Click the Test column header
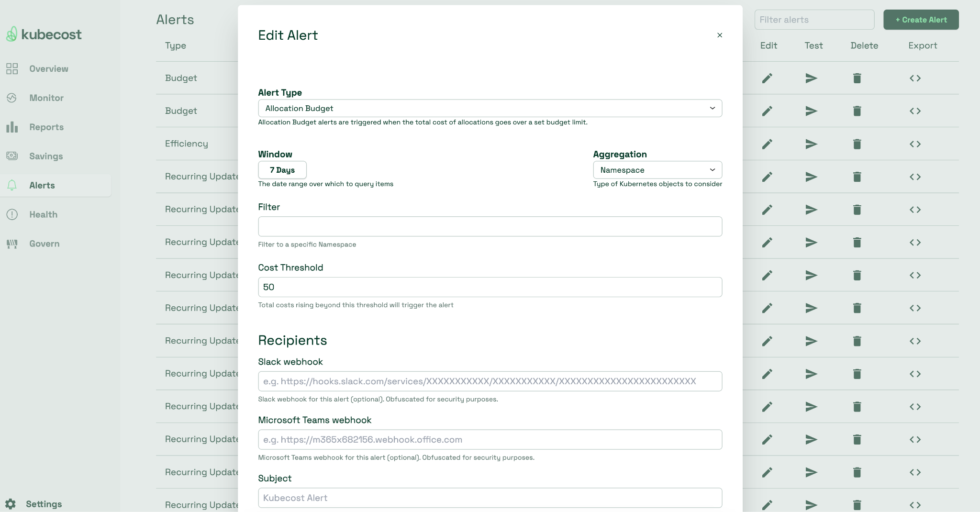This screenshot has width=980, height=512. 813,45
